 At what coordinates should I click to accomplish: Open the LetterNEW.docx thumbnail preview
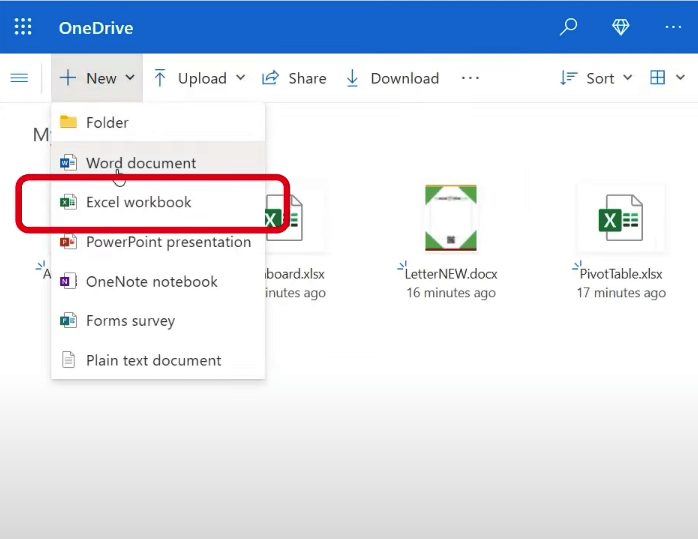point(450,218)
